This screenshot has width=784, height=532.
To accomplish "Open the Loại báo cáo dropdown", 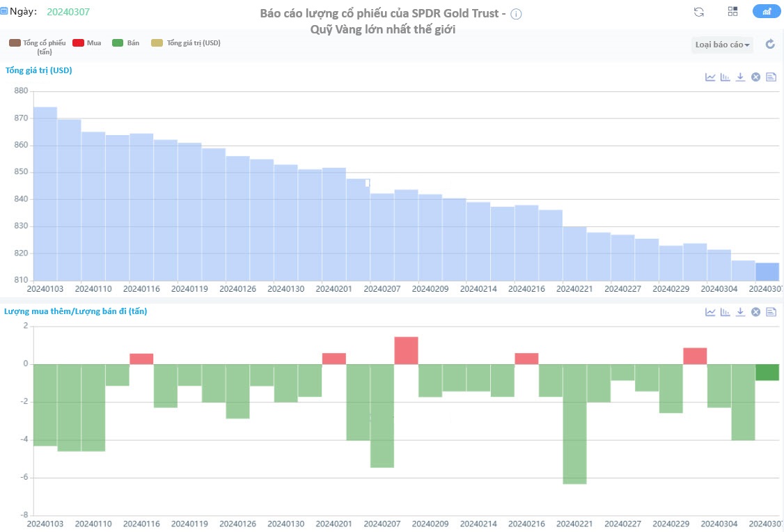I will tap(722, 45).
